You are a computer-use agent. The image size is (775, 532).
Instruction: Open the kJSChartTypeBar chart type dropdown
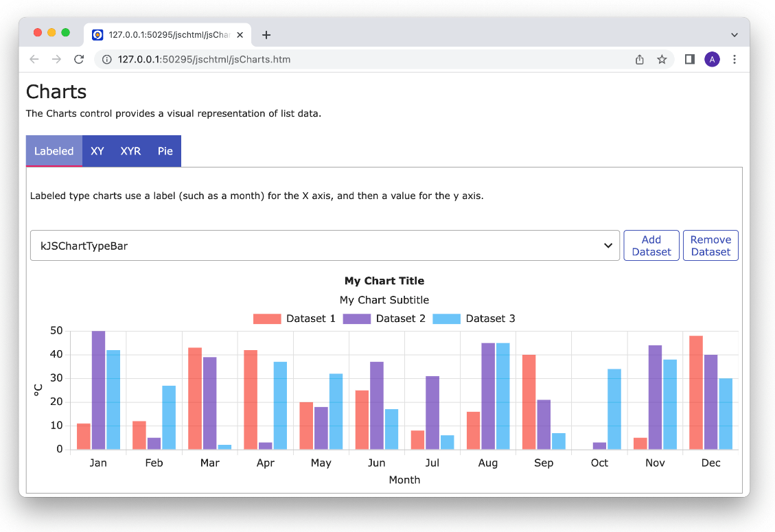pos(325,245)
